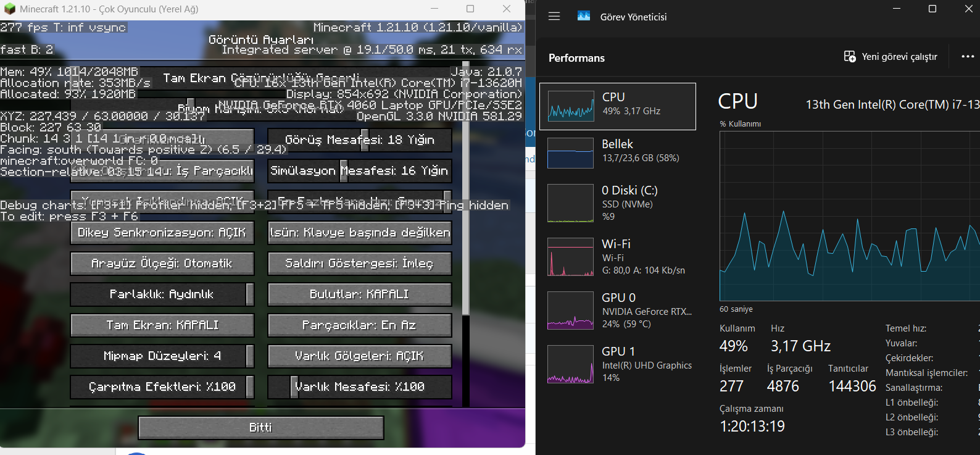Click the Minecraft settings list scrollbar
Screen dimensions: 980x455
(466, 188)
